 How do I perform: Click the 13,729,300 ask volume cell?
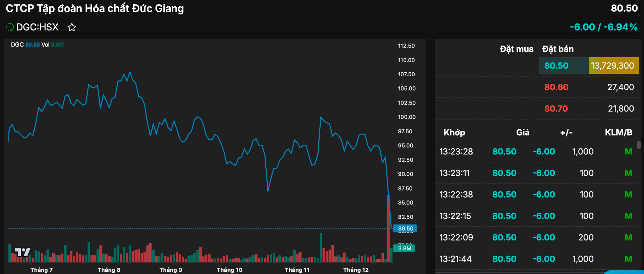tap(612, 66)
